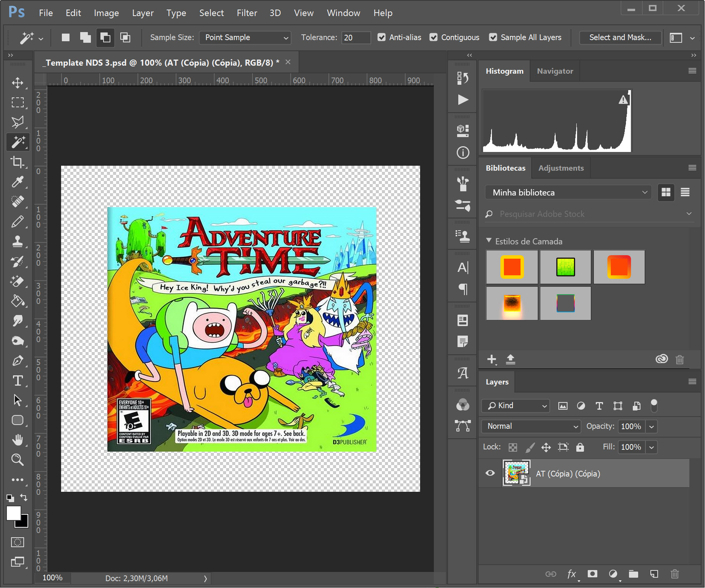
Task: Select the Magic Wand tool in the toolbox
Action: (18, 142)
